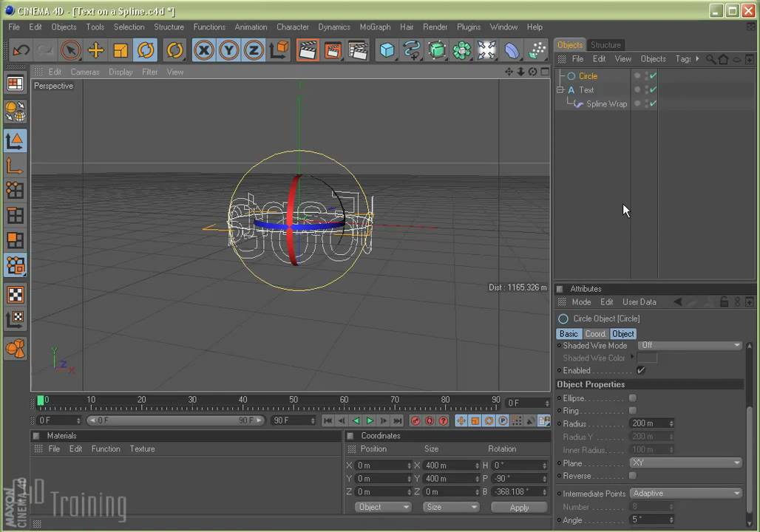Toggle X axis lock
The image size is (760, 532).
click(204, 50)
